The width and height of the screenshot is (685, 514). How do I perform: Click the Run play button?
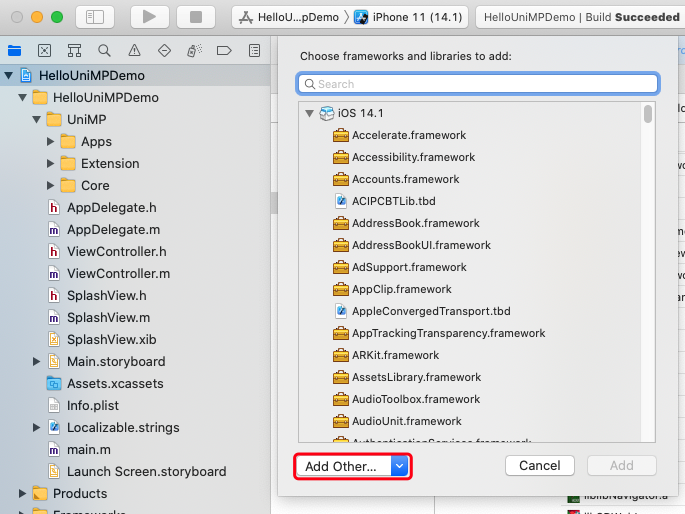[x=149, y=17]
